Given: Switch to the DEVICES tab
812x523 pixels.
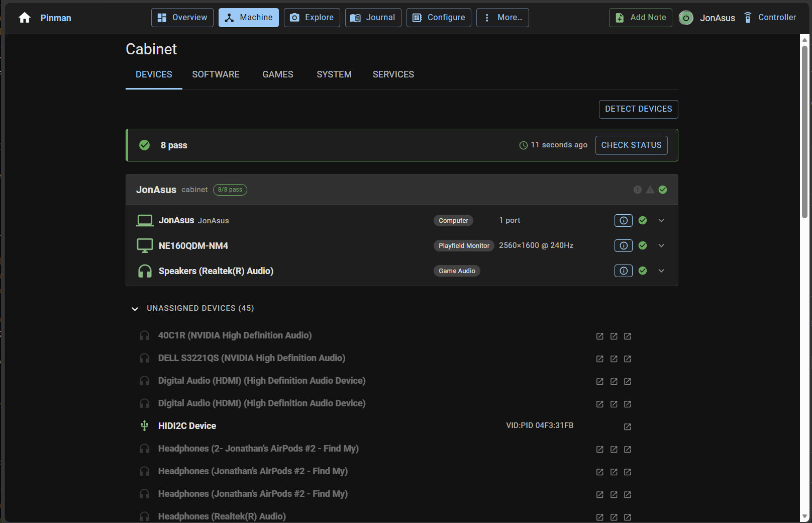Looking at the screenshot, I should 154,74.
